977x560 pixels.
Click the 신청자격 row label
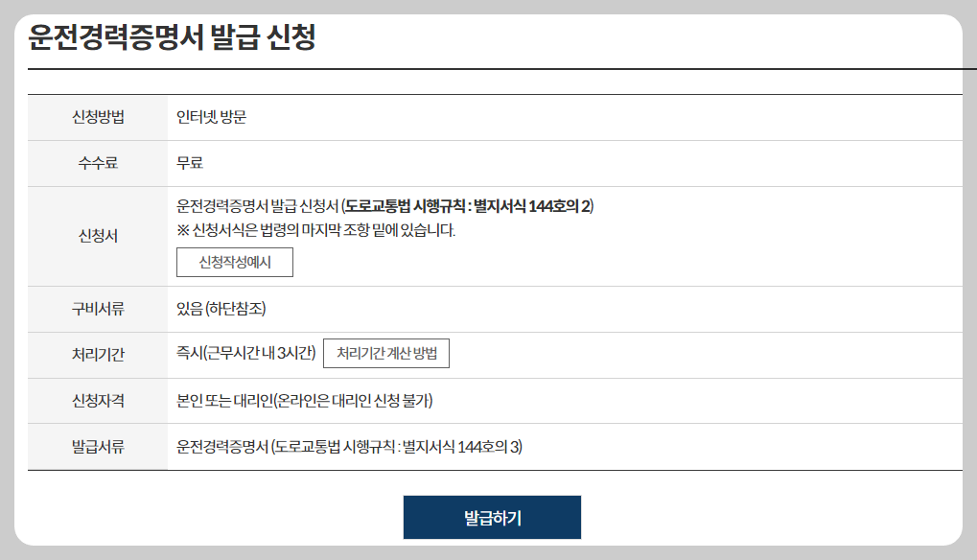click(x=97, y=401)
